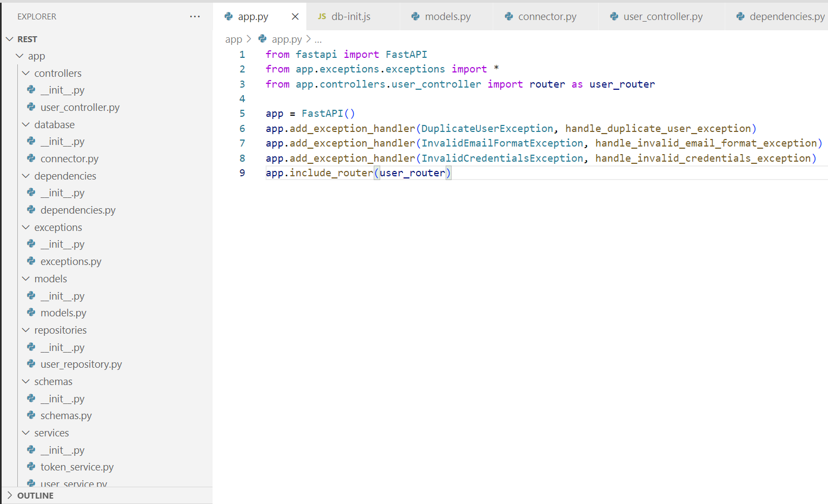Click the JS icon on db-init.js tab
The image size is (828, 504).
pos(322,17)
